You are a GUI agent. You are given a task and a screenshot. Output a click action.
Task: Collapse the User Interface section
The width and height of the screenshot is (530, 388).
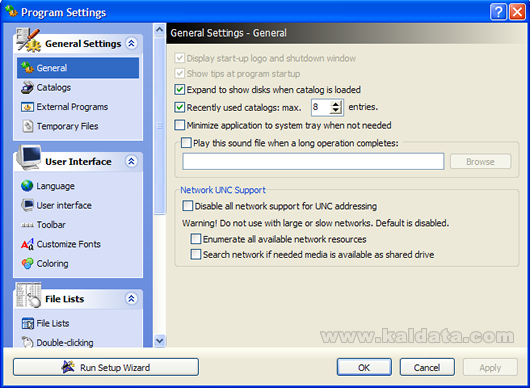(131, 161)
